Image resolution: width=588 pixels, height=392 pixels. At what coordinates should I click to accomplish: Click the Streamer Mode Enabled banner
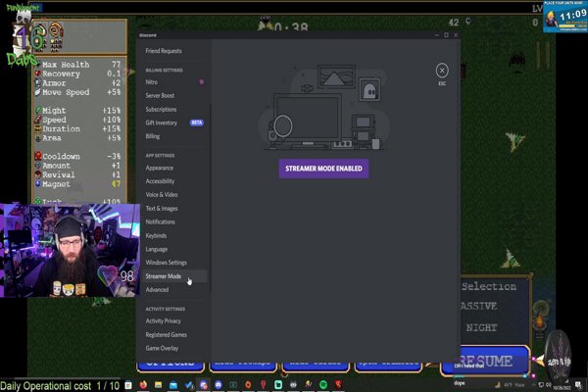pyautogui.click(x=323, y=169)
